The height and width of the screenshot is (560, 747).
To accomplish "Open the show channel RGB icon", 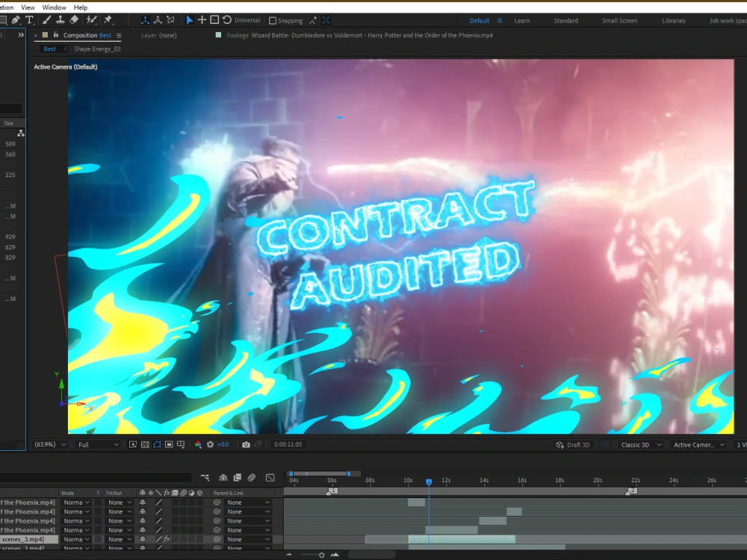I will point(198,444).
